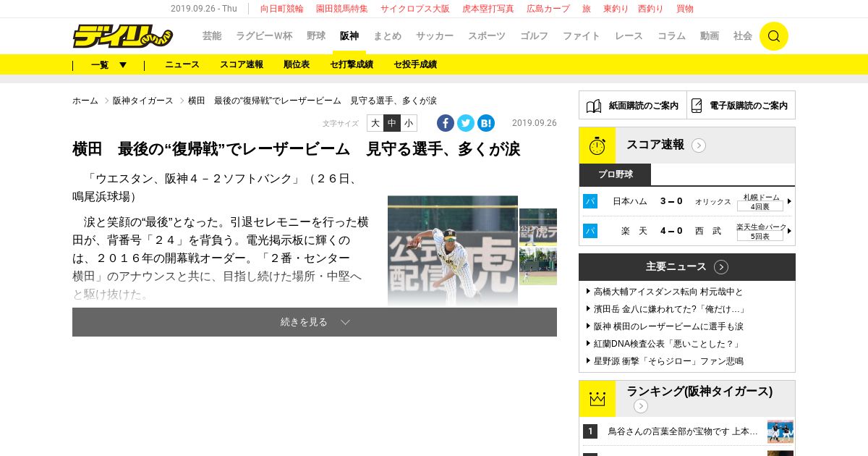
Task: Click the newspaper subscription book icon
Action: 594,106
